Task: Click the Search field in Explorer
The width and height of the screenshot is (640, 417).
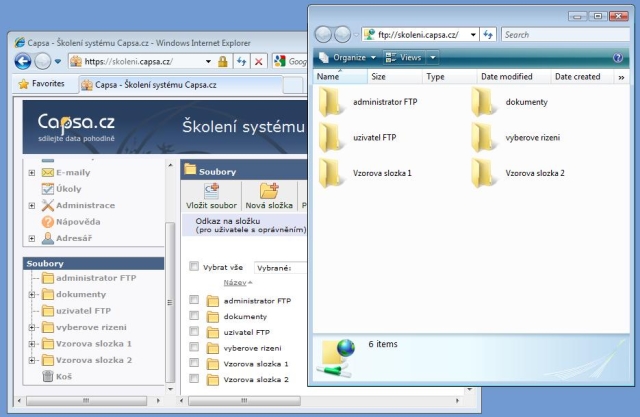Action: click(565, 35)
